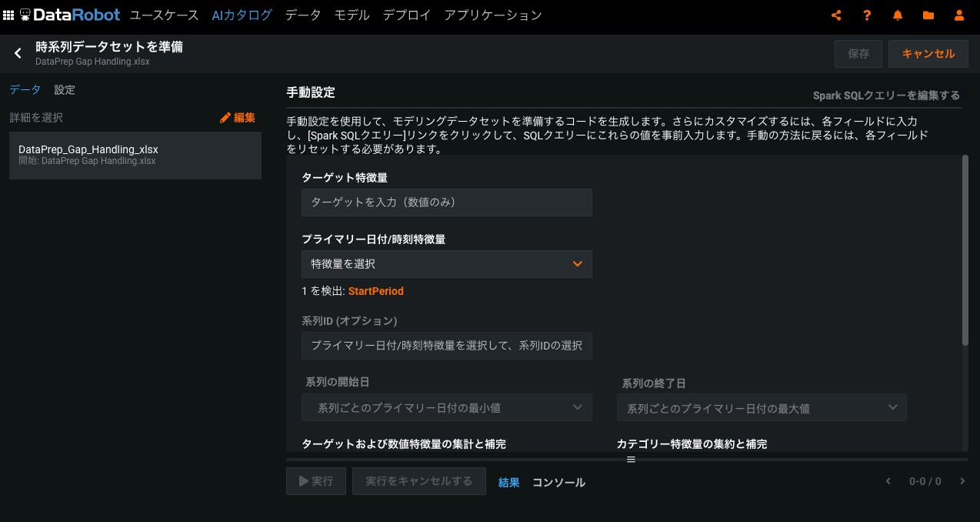Click the Spark SQLクエリーを編集する link
This screenshot has height=522, width=980.
point(886,95)
